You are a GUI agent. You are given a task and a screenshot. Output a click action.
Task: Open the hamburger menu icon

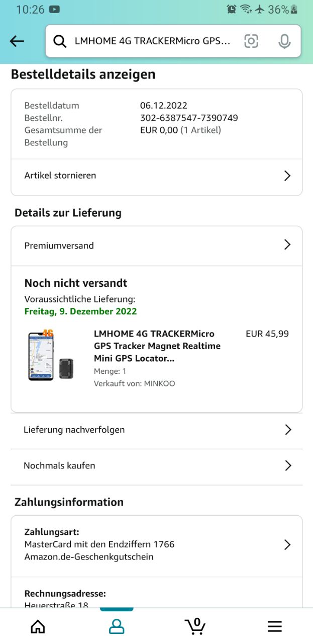pos(274,626)
